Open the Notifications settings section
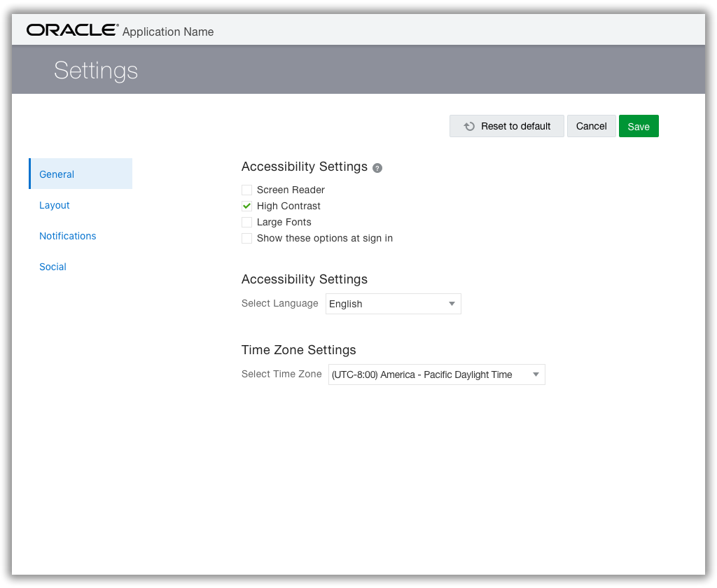Screen dimensions: 717x588 (67, 236)
